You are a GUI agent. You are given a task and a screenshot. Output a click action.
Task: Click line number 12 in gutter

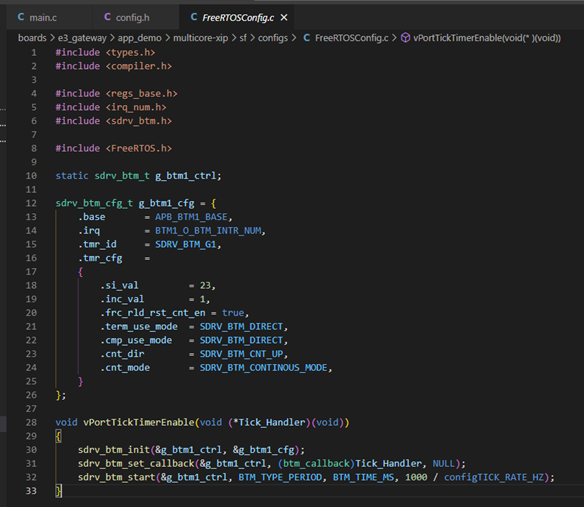[31, 203]
